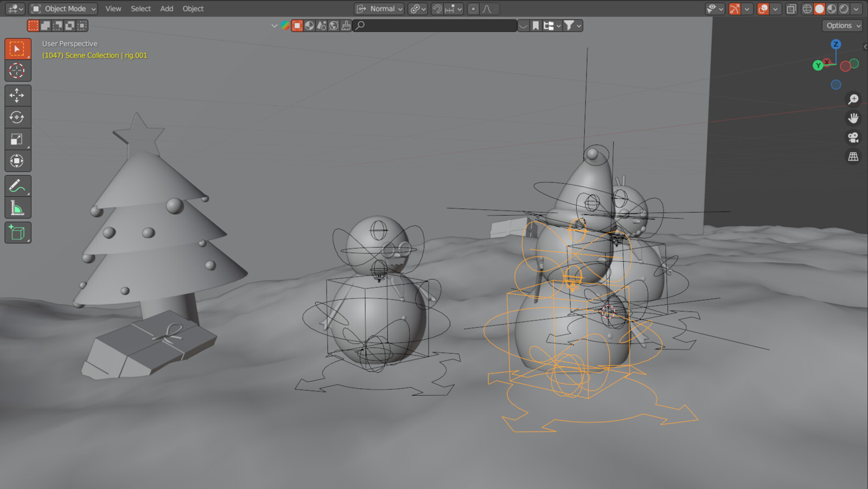Set selection mode to invert
Screen dimensions: 868x489
click(69, 25)
